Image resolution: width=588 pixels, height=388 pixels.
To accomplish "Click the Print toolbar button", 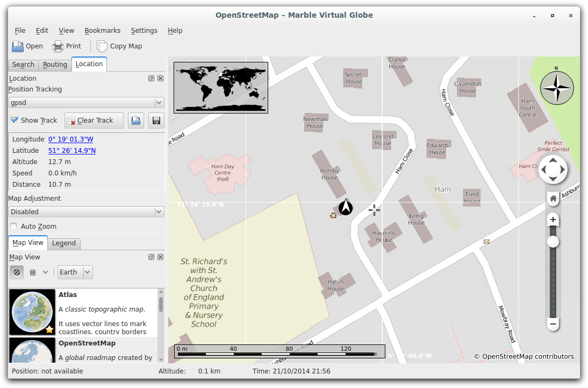I will [67, 46].
